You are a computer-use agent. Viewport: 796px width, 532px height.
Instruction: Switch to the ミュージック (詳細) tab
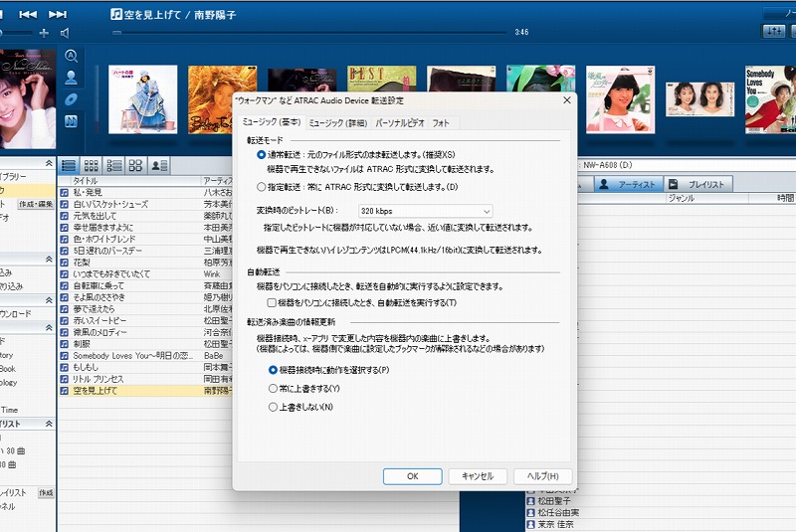tap(337, 122)
